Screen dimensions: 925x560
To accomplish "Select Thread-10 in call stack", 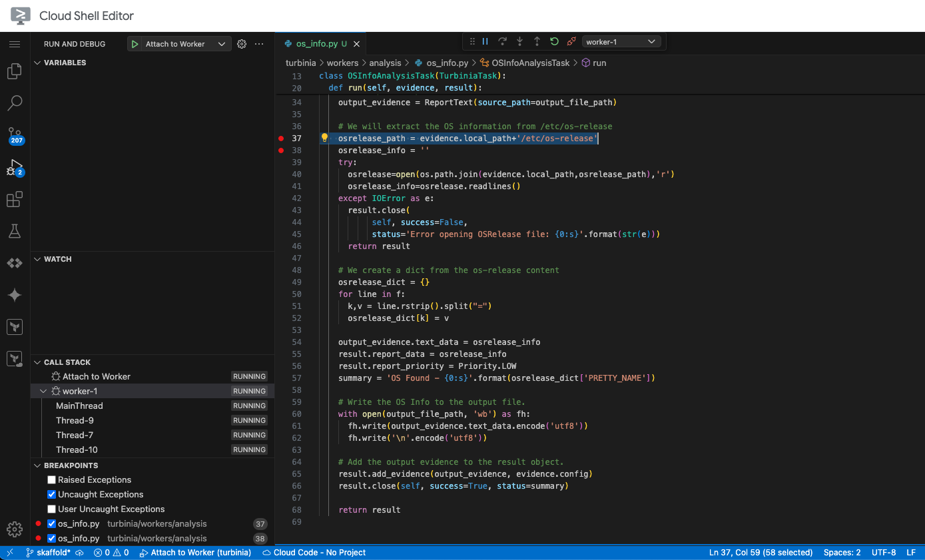I will (153, 449).
